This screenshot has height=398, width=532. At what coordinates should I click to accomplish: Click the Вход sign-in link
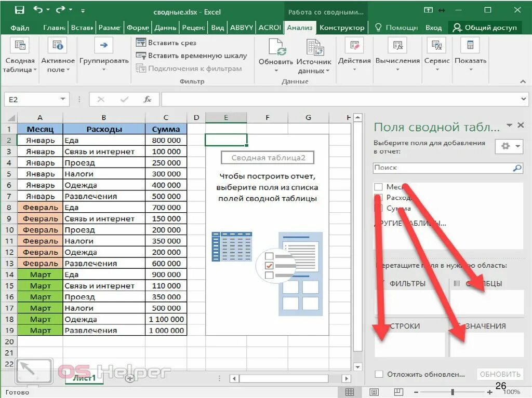click(x=433, y=28)
